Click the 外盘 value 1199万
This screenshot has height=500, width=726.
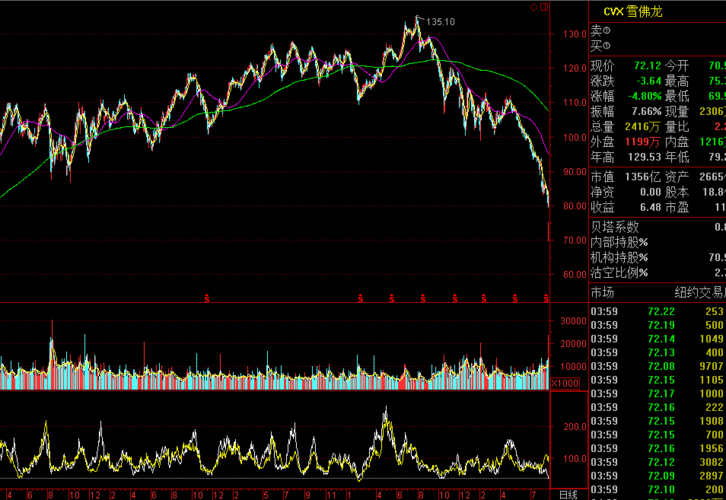pyautogui.click(x=643, y=142)
